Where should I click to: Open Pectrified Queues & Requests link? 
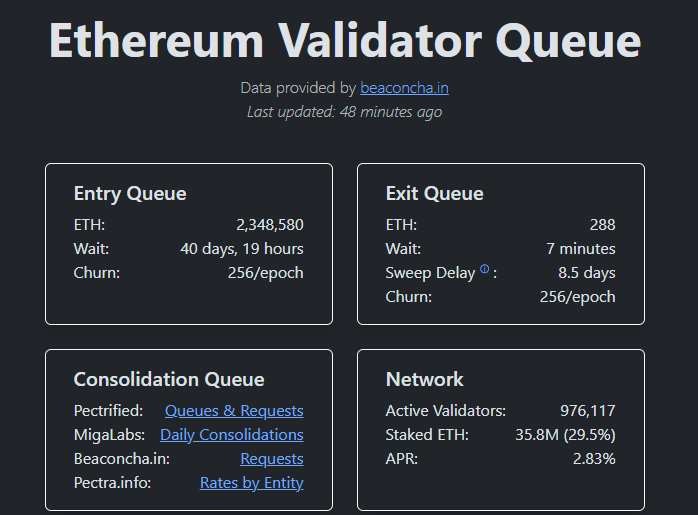[x=234, y=411]
